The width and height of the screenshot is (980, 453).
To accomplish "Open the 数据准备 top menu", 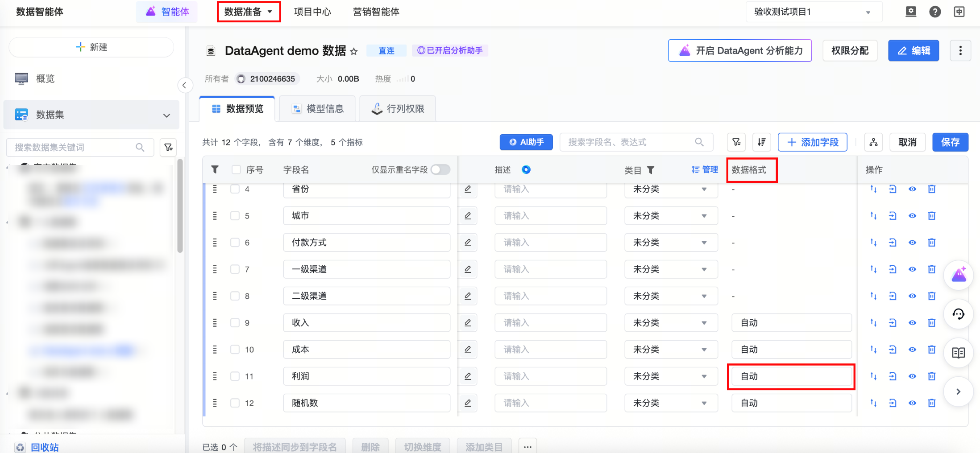I will click(x=249, y=12).
